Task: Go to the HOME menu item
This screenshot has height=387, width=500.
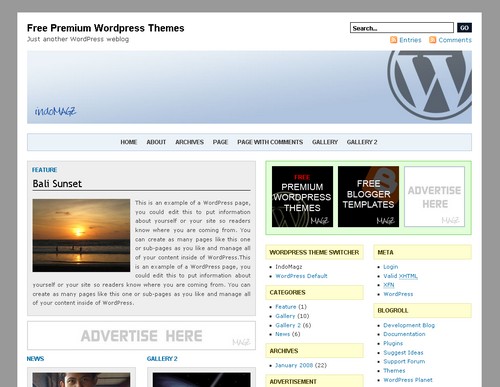Action: [129, 142]
